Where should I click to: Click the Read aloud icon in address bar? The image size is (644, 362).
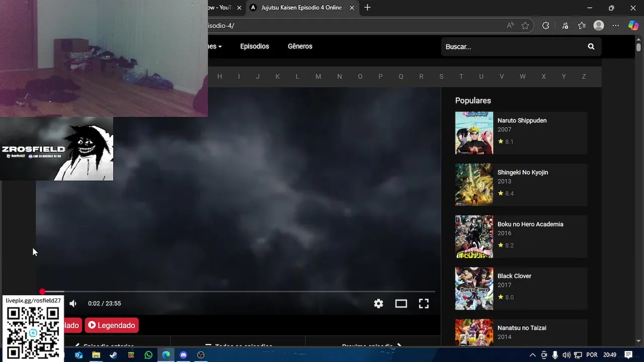point(510,26)
